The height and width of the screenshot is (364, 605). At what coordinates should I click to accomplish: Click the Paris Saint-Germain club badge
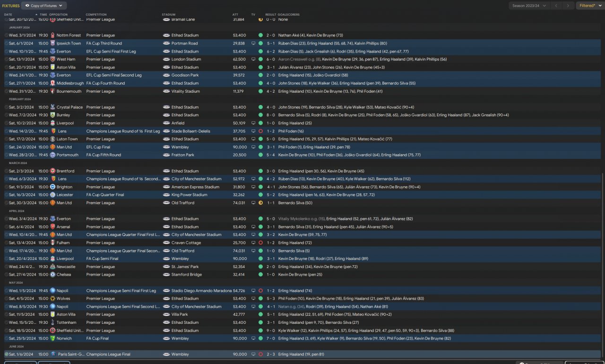[52, 354]
